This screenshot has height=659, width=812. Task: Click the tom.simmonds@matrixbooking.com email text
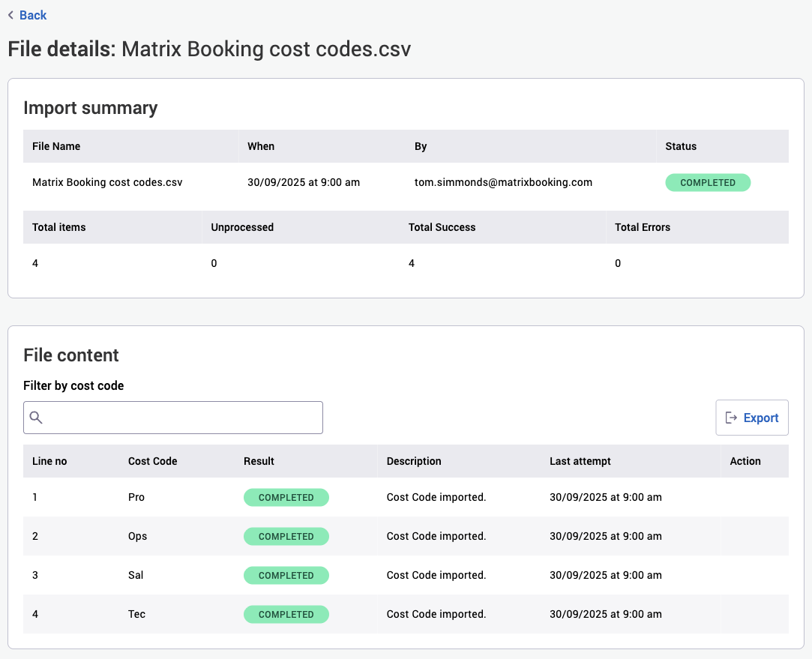pyautogui.click(x=503, y=182)
